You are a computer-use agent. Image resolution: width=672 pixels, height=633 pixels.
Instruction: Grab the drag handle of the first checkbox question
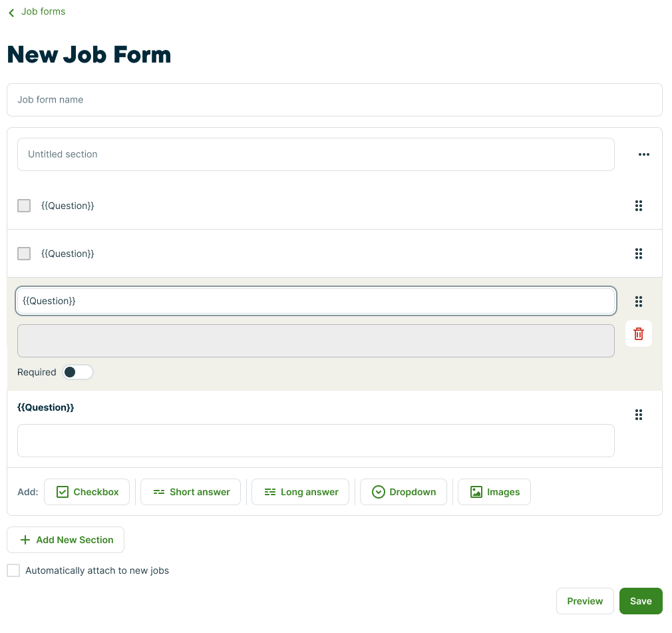(x=639, y=206)
